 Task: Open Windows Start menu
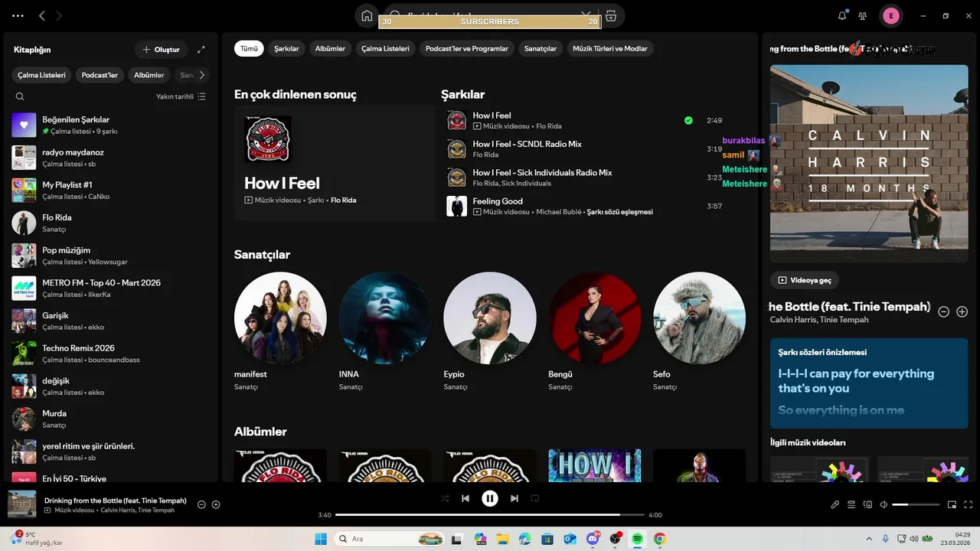point(320,539)
